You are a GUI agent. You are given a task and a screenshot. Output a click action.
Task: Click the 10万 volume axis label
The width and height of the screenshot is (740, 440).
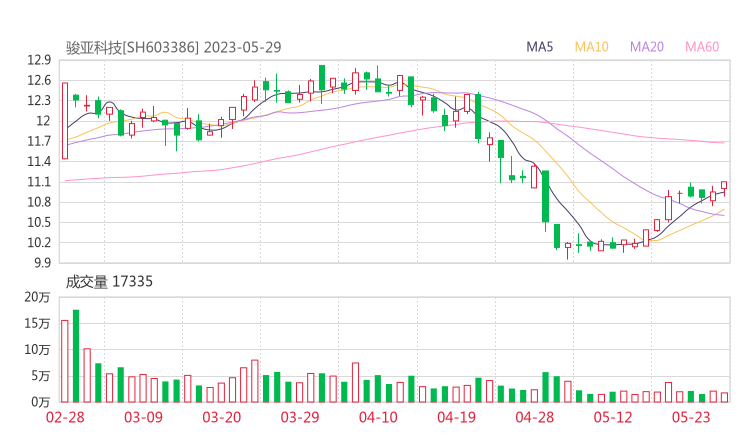(x=37, y=350)
